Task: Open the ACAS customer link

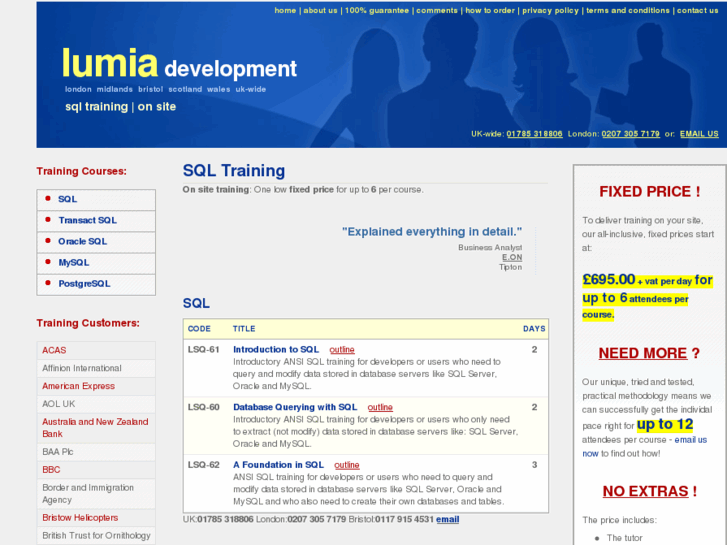Action: 54,350
